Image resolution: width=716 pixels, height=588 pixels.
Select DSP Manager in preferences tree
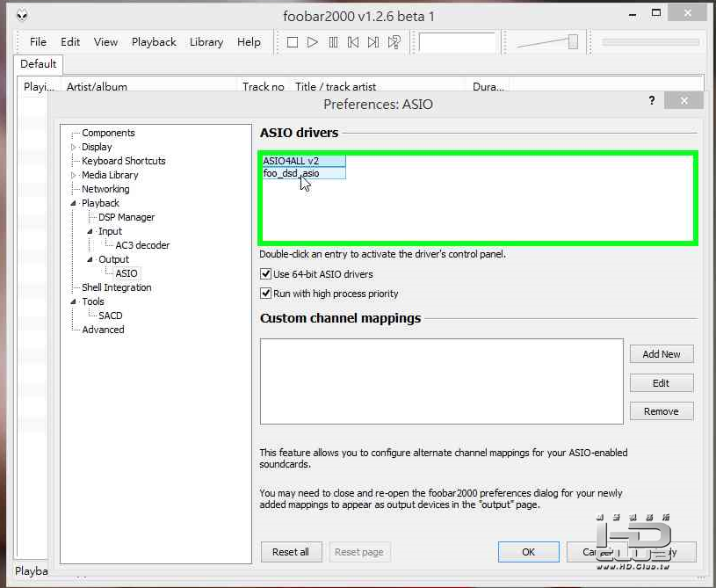[x=127, y=217]
